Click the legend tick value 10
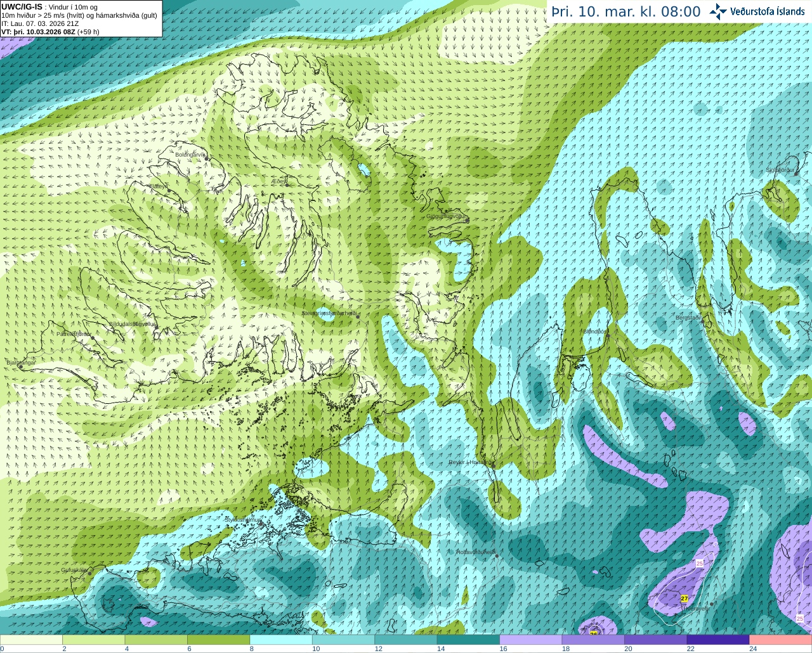 click(316, 649)
